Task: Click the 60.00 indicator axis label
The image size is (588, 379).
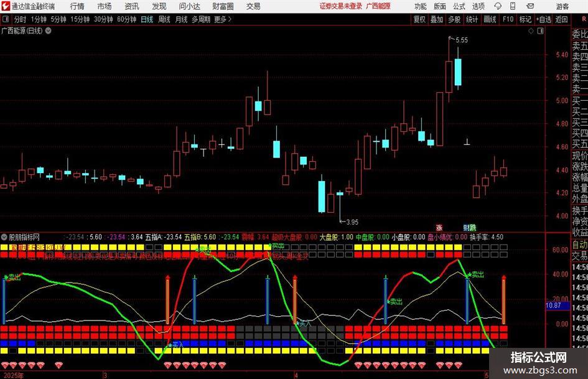Action: (560, 250)
